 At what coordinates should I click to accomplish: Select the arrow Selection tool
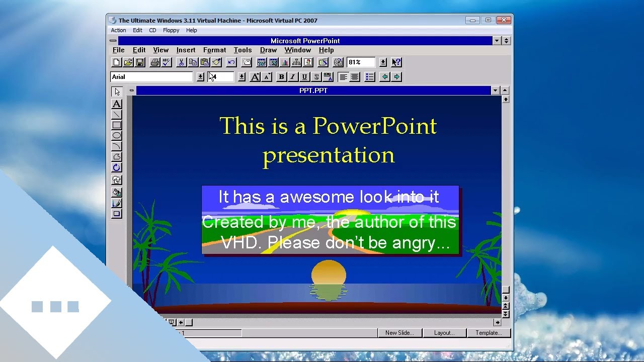[117, 92]
